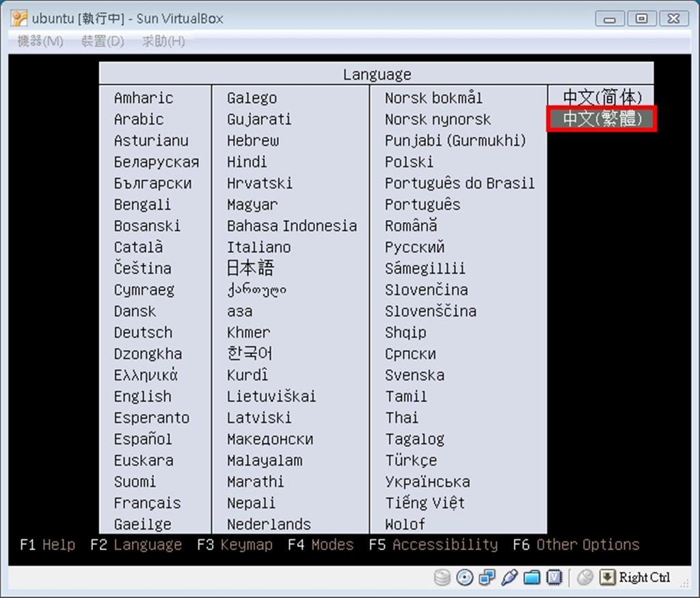The width and height of the screenshot is (700, 598).
Task: Click F1 Help at the bottom
Action: pos(47,545)
